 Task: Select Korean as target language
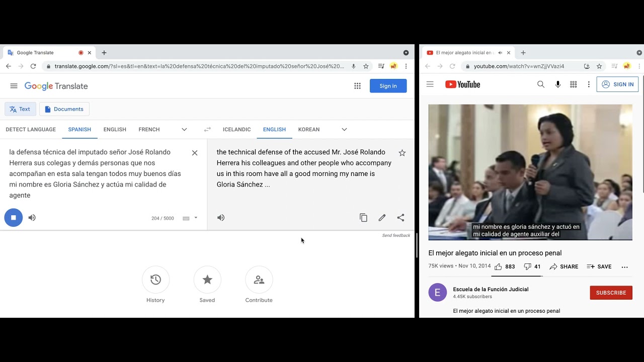pyautogui.click(x=309, y=129)
